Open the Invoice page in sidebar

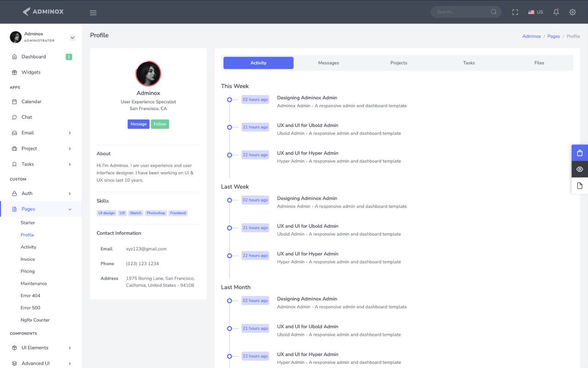[28, 259]
